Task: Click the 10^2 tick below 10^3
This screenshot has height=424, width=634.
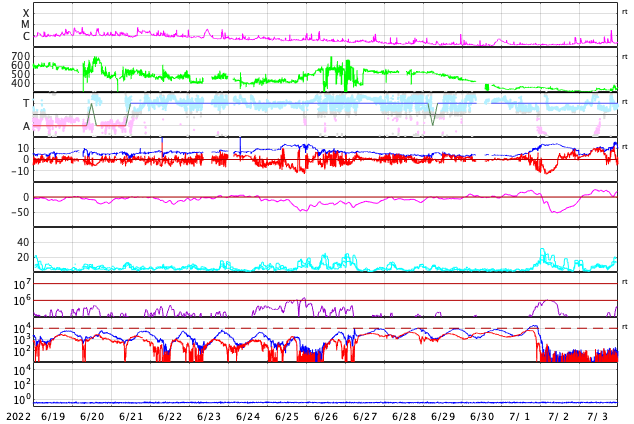Action: [x=22, y=352]
